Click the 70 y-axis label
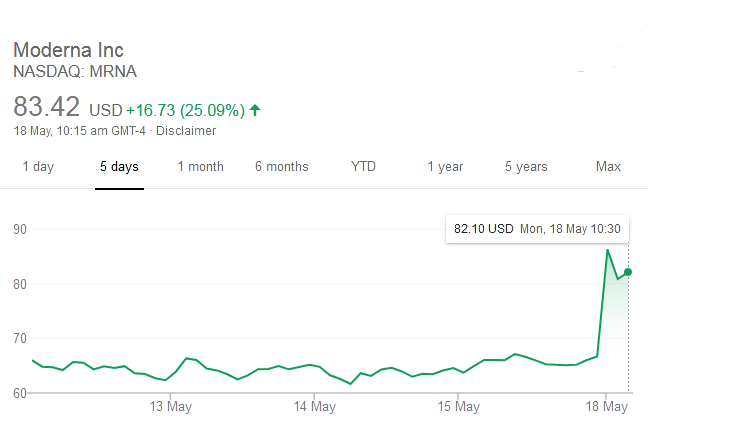Image resolution: width=730 pixels, height=427 pixels. (x=20, y=339)
